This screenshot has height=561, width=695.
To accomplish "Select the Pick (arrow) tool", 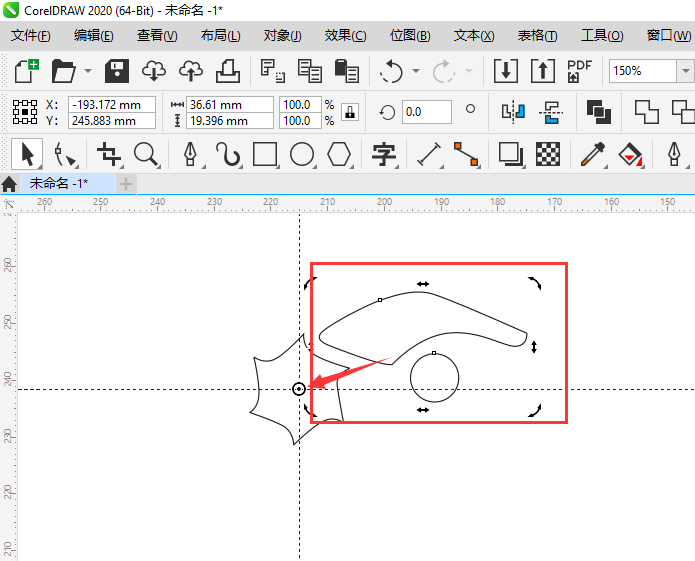I will click(x=27, y=154).
